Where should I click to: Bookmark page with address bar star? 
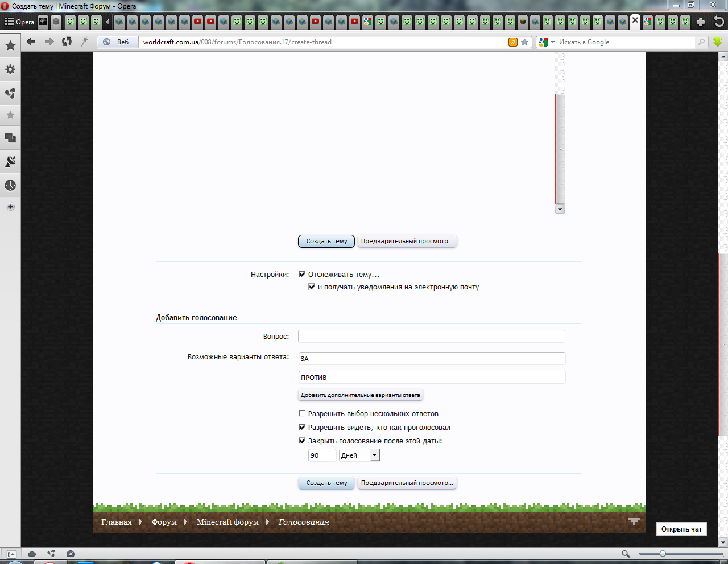[525, 42]
